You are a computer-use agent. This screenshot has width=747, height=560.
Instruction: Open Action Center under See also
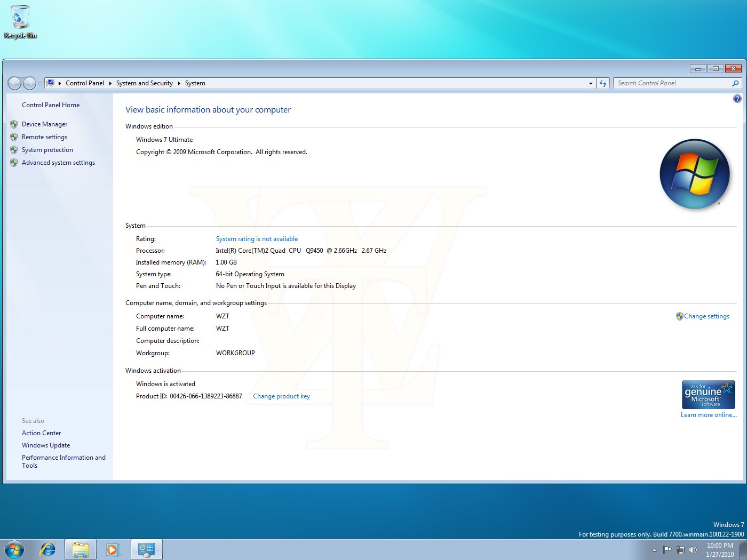pos(42,433)
